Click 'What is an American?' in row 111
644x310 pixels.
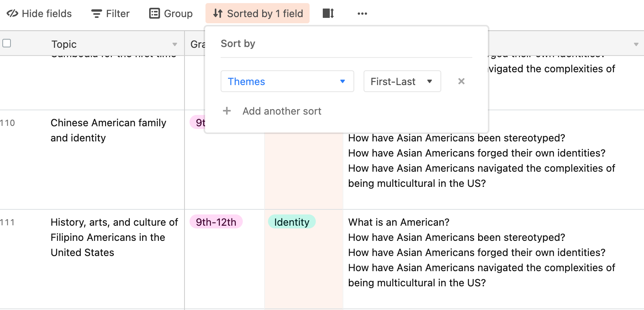[x=399, y=222]
